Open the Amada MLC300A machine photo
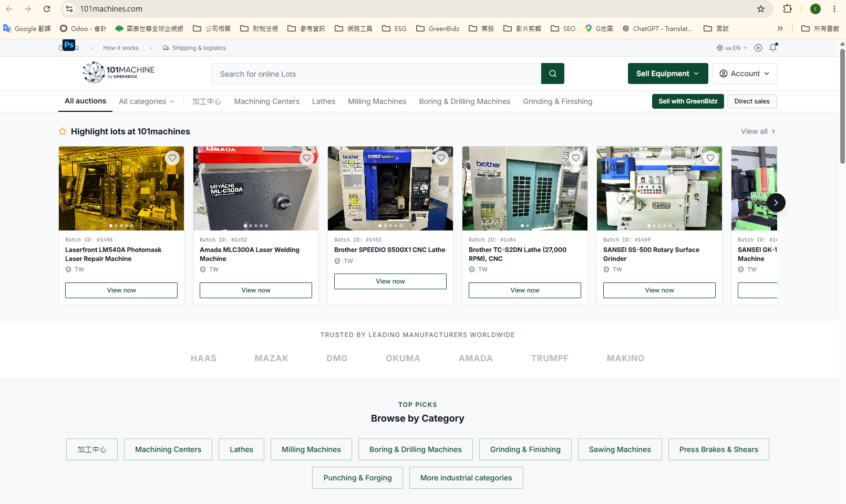This screenshot has width=846, height=504. [x=256, y=188]
